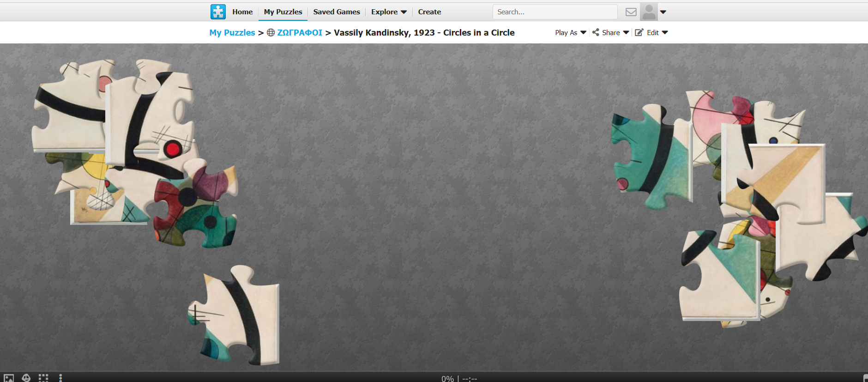868x382 pixels.
Task: Show the puzzle image preview
Action: 9,378
